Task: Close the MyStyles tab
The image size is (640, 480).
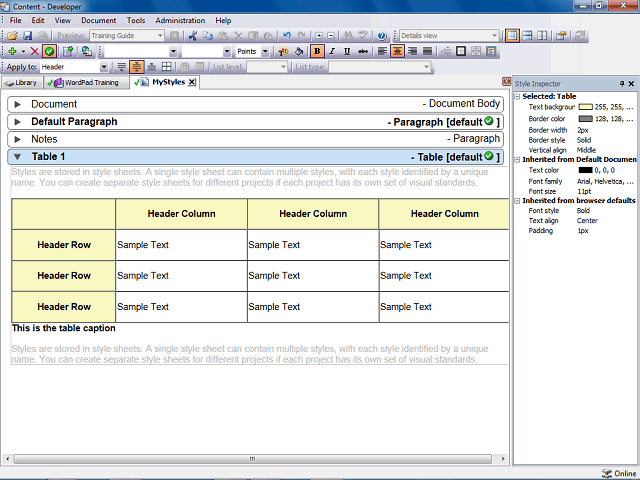Action: (x=191, y=82)
